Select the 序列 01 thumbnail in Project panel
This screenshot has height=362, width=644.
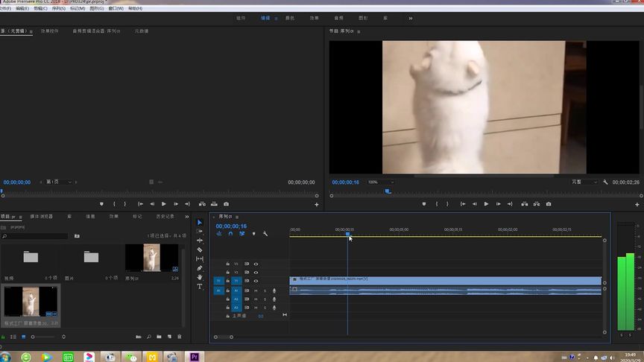pos(151,258)
